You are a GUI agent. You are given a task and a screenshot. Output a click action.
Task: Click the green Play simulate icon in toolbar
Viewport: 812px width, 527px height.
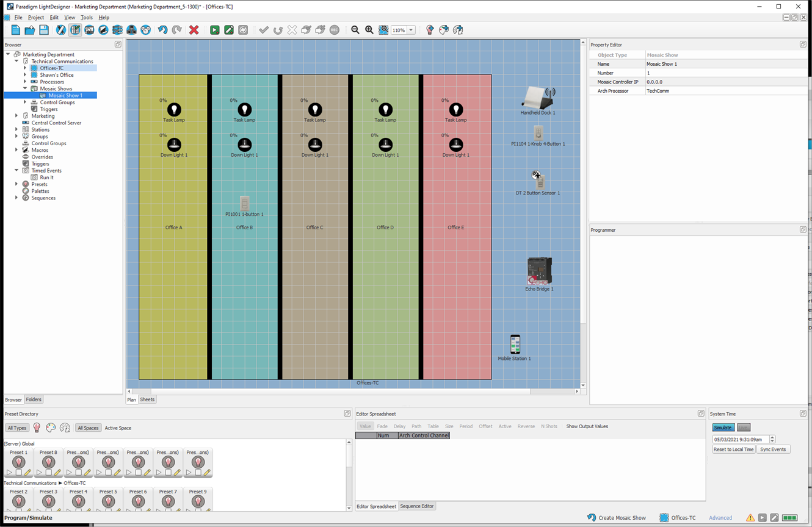click(214, 29)
